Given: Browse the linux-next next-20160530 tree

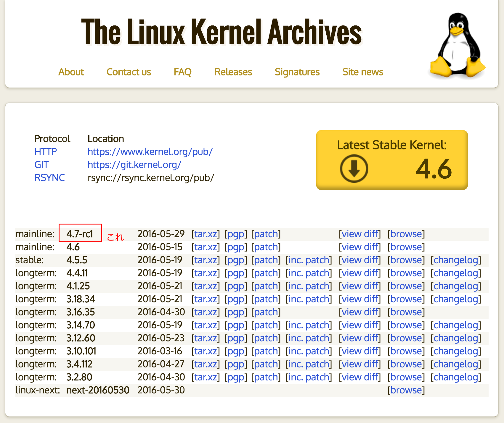Looking at the screenshot, I should pyautogui.click(x=406, y=390).
